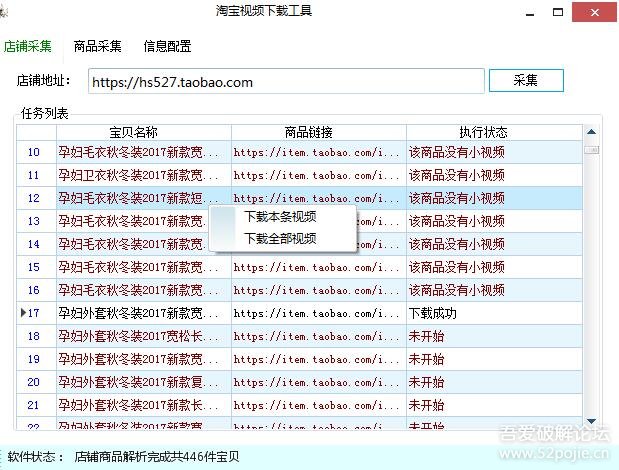Click the product link in row 16
This screenshot has height=470, width=619.
[x=319, y=290]
